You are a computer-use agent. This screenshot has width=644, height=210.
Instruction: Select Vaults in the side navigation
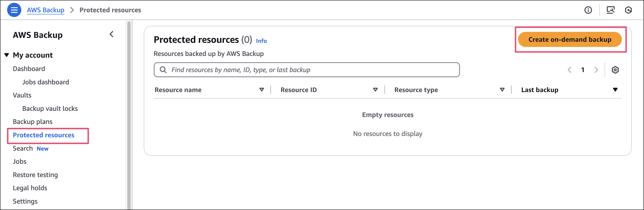click(x=22, y=95)
